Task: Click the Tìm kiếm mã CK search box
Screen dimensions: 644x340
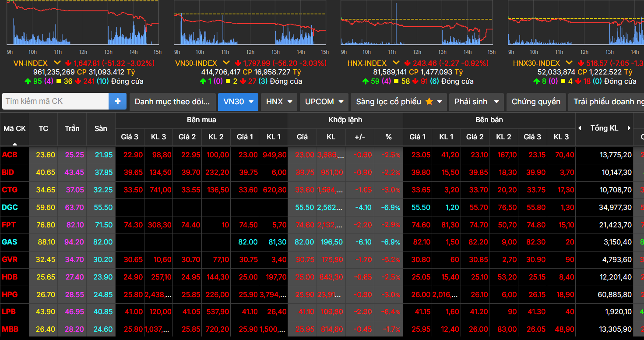Action: [x=56, y=101]
